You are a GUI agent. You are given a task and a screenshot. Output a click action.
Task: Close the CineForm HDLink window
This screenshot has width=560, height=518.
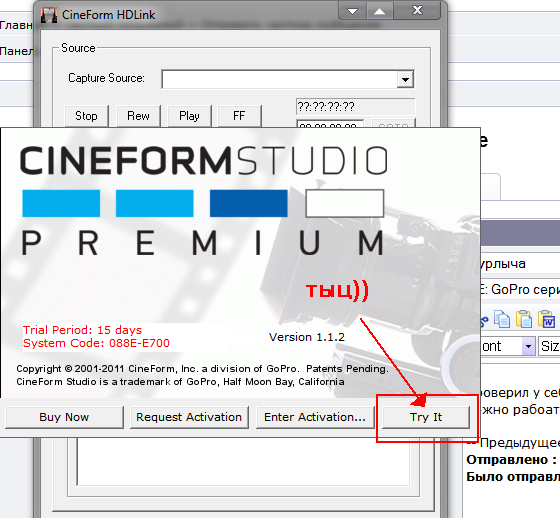tap(417, 11)
